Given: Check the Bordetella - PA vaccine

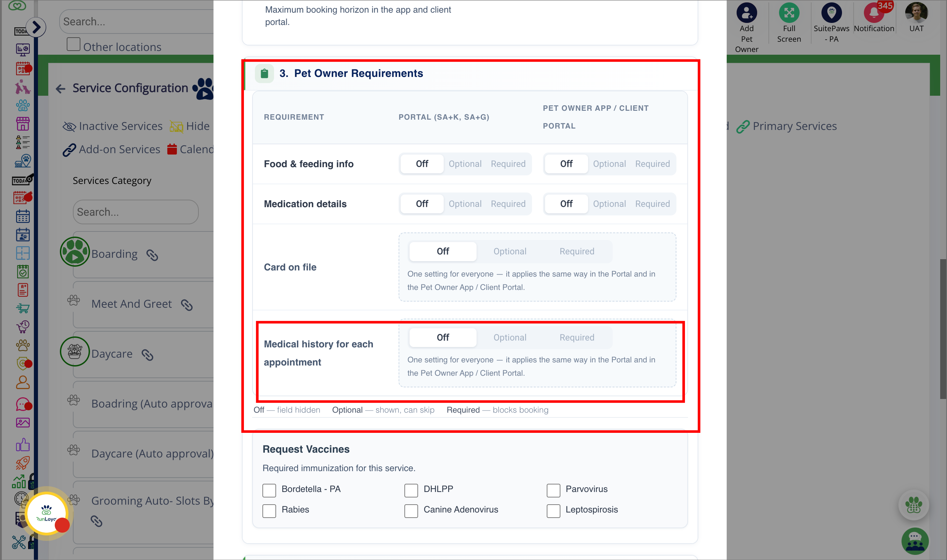Looking at the screenshot, I should click(269, 490).
